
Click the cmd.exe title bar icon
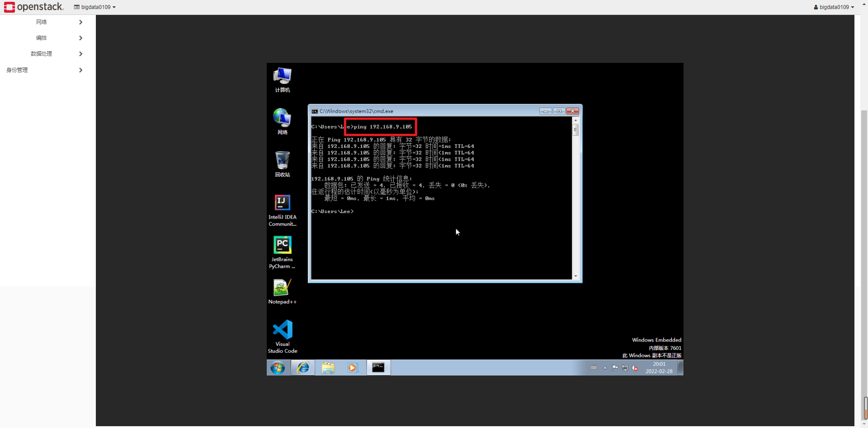click(315, 111)
